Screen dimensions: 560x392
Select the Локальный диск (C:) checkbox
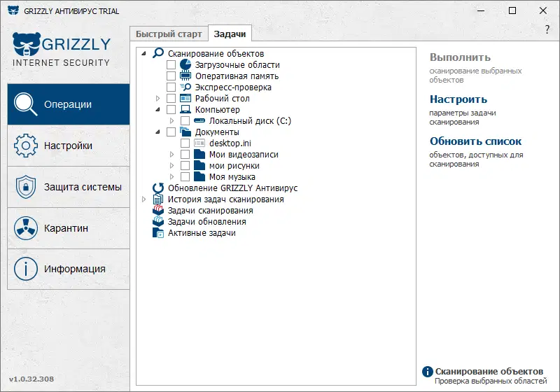point(185,120)
